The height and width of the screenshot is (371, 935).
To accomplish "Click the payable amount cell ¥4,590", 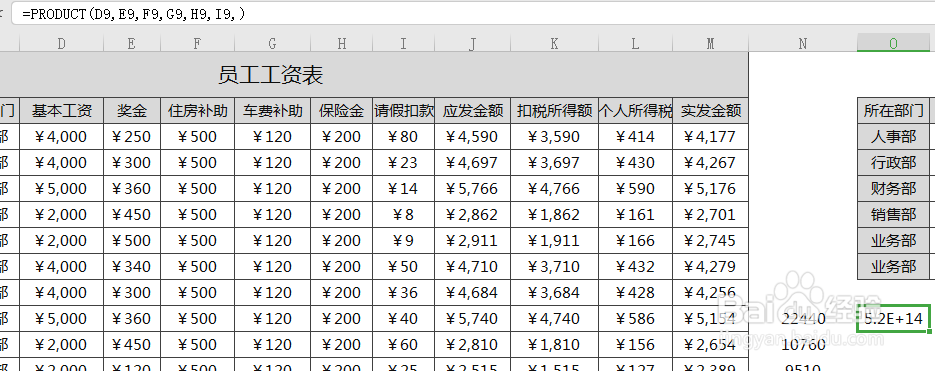I will 473,137.
